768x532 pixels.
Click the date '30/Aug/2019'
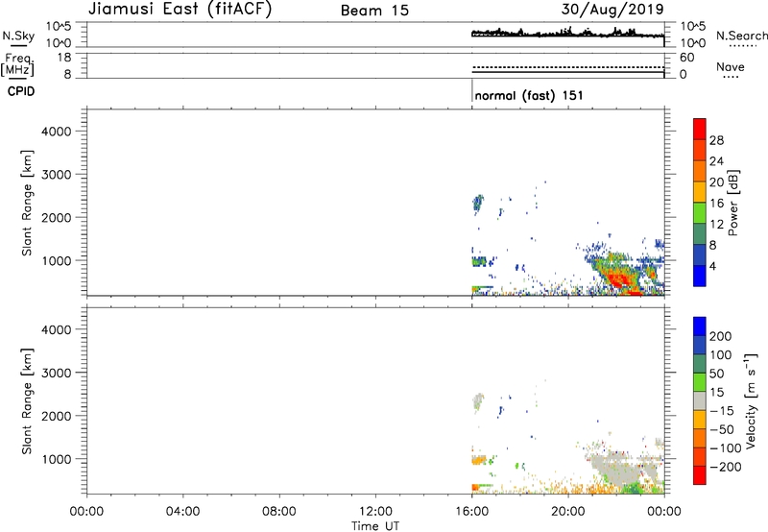coord(612,9)
